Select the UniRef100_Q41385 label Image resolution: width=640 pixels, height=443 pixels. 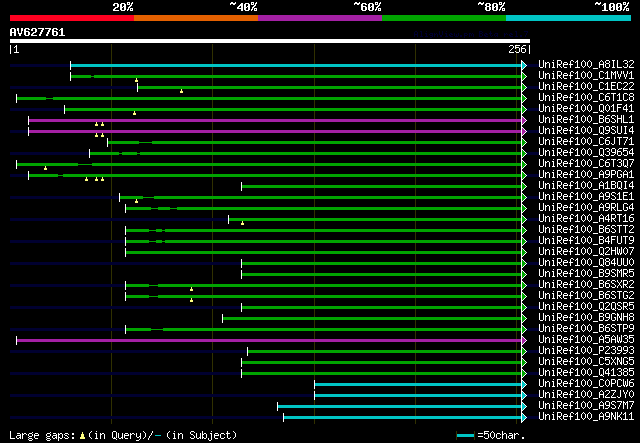pyautogui.click(x=586, y=373)
